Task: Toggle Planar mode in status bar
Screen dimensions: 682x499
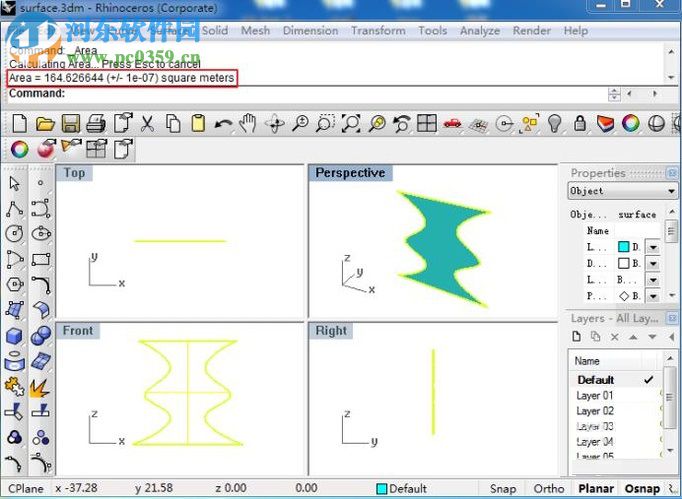Action: (596, 489)
